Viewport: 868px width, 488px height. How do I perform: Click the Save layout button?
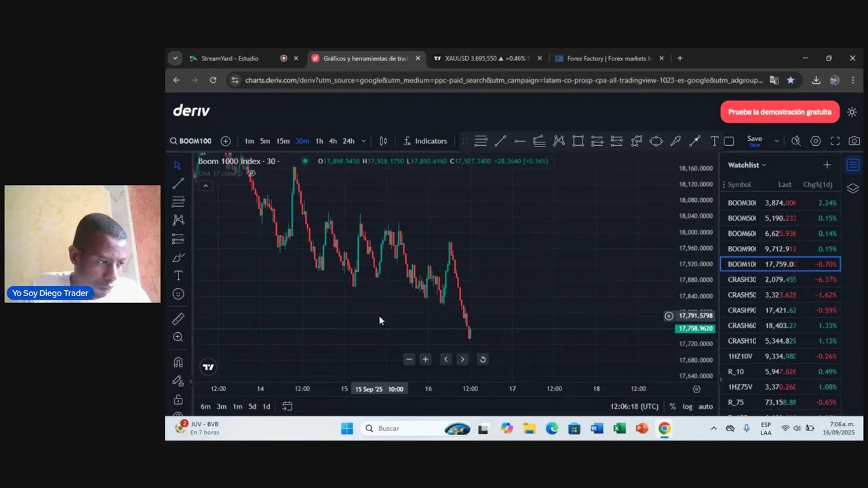pos(755,140)
